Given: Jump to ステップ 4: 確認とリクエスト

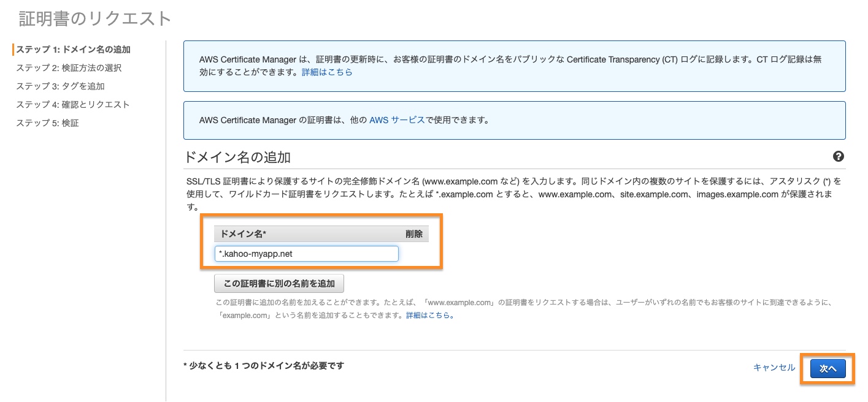Looking at the screenshot, I should (73, 105).
